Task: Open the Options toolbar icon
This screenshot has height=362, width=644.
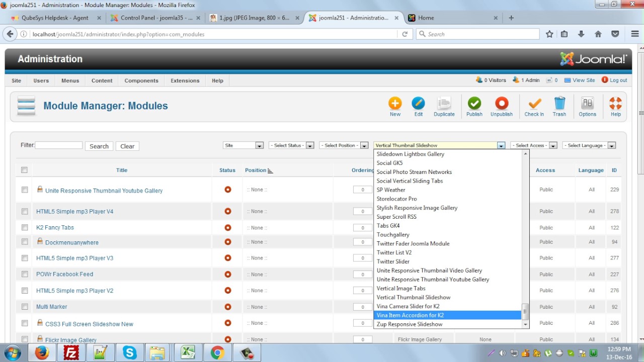Action: tap(587, 104)
